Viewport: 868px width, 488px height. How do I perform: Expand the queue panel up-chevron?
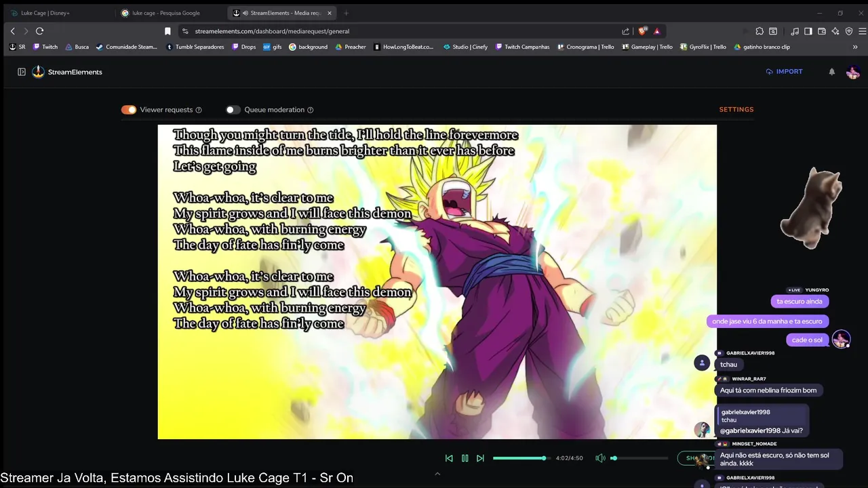(x=437, y=474)
